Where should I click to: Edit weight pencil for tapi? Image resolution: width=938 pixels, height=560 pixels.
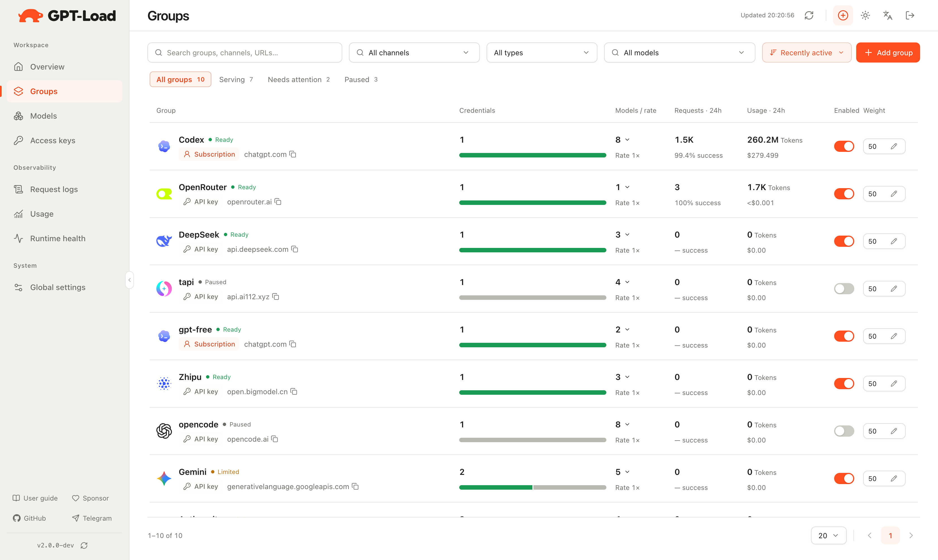tap(894, 289)
